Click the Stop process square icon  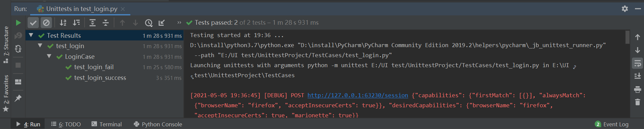tap(18, 65)
